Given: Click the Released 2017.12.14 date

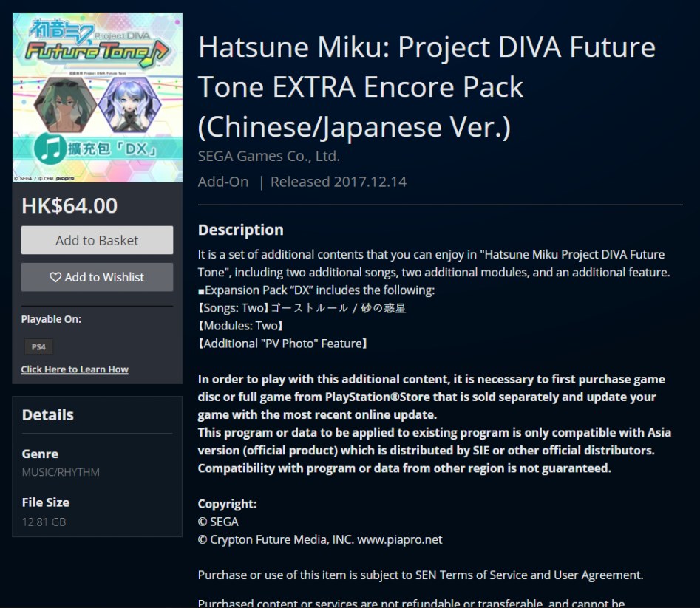Looking at the screenshot, I should tap(338, 182).
